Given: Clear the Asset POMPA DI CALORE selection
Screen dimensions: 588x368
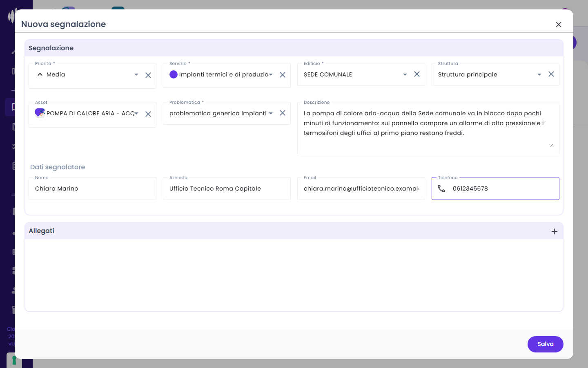Looking at the screenshot, I should coord(148,114).
